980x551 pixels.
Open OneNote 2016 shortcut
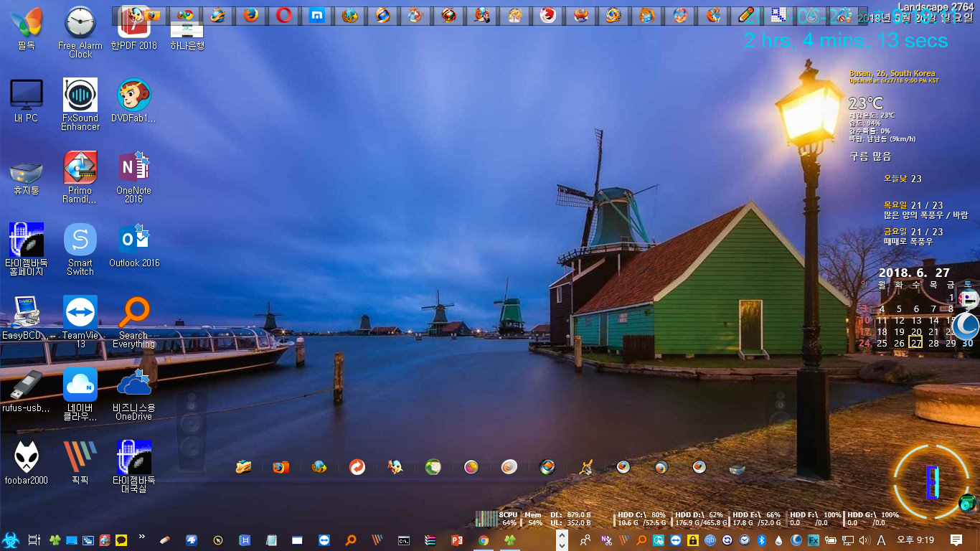point(133,176)
